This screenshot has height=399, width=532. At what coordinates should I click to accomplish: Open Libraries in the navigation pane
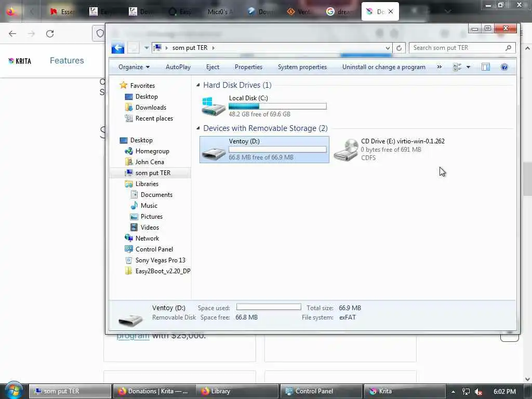click(147, 183)
